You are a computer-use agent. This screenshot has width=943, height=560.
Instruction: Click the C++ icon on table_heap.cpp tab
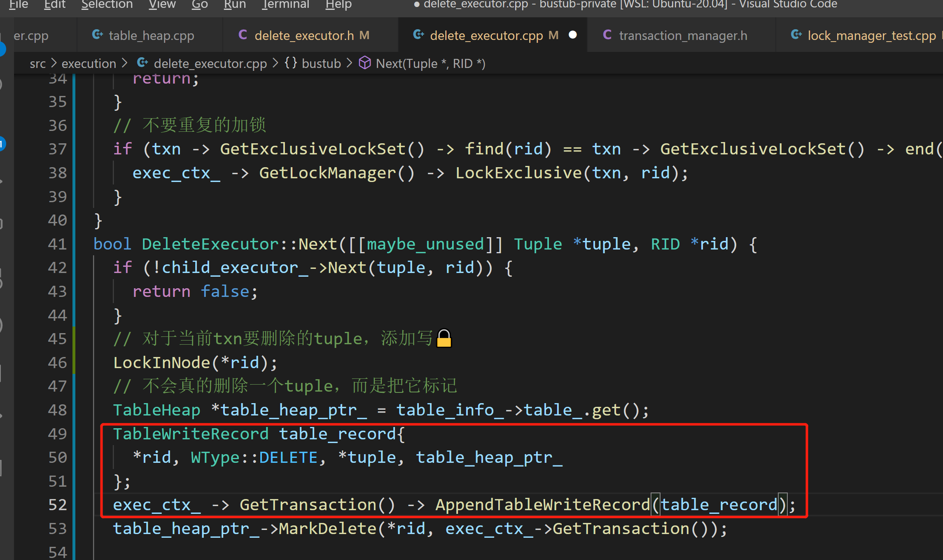click(98, 35)
